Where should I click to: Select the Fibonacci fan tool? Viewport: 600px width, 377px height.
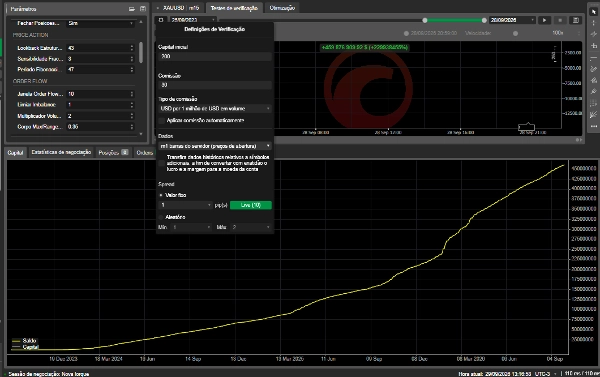(593, 114)
